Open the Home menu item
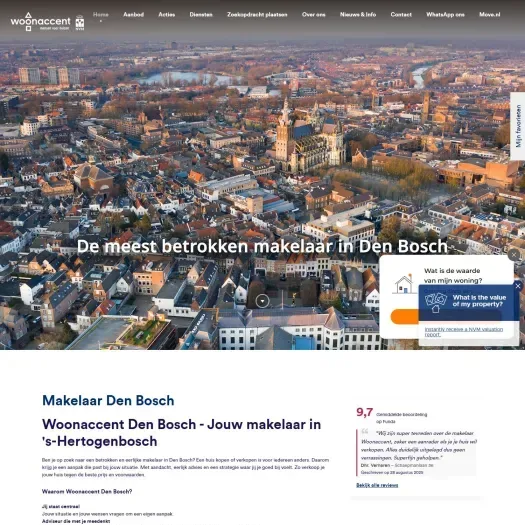 100,14
